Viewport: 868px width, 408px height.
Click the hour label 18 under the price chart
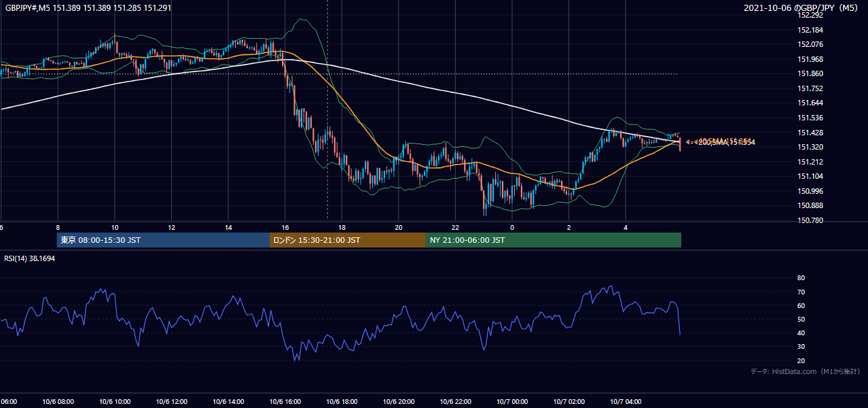pos(342,228)
